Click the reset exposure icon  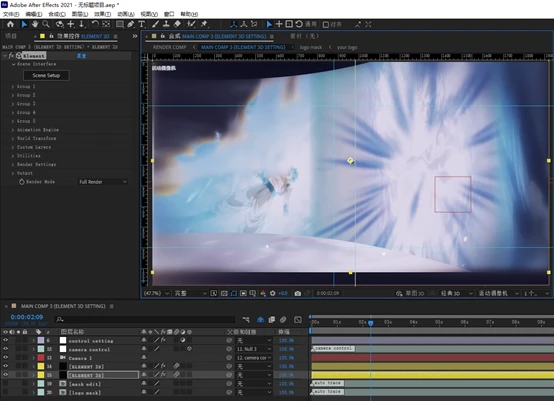tap(273, 293)
